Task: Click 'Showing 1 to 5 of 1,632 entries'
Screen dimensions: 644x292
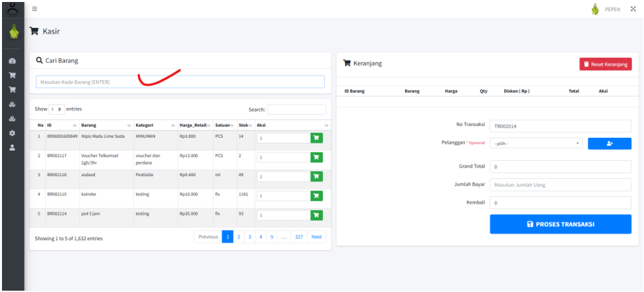Action: click(68, 238)
